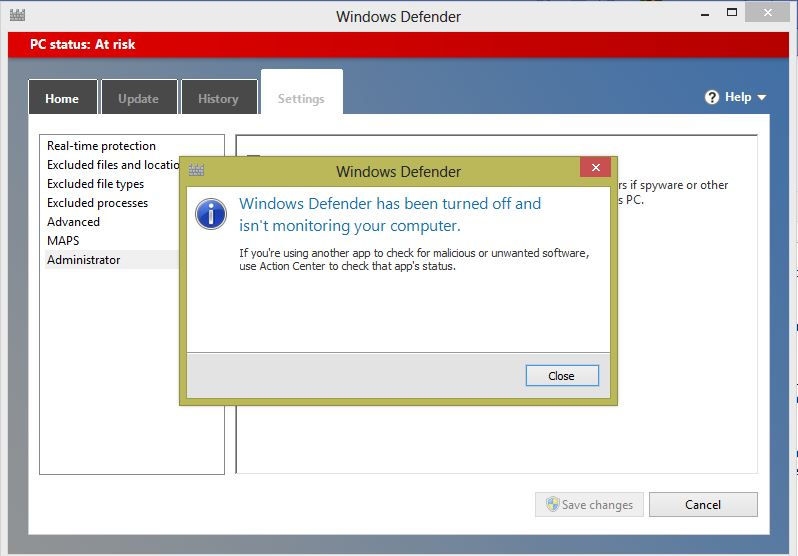Select Real-time protection in settings list
798x556 pixels.
(101, 146)
